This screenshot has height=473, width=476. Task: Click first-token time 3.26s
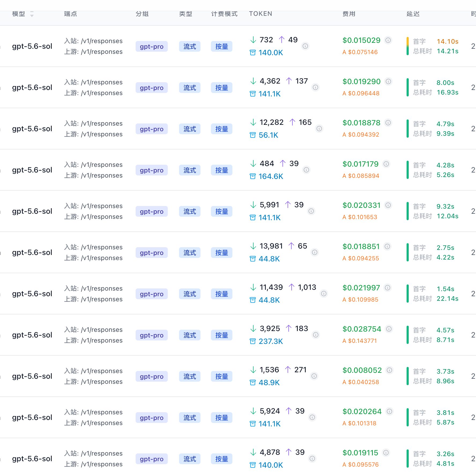pyautogui.click(x=445, y=454)
